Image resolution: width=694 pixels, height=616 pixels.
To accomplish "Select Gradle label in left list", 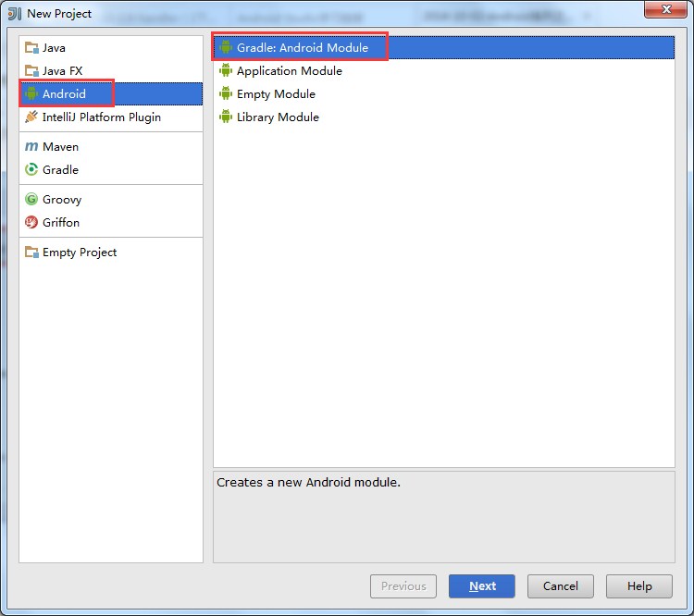I will pyautogui.click(x=61, y=170).
